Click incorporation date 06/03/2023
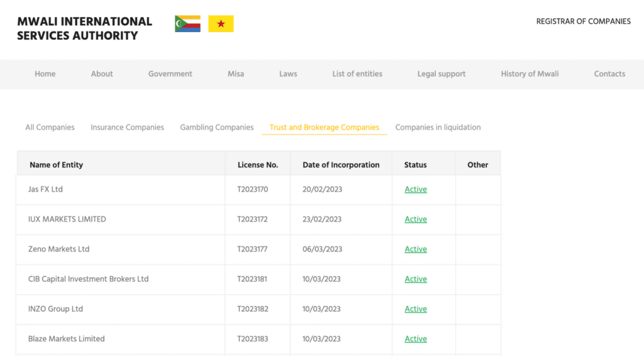The width and height of the screenshot is (644, 362). click(x=323, y=249)
